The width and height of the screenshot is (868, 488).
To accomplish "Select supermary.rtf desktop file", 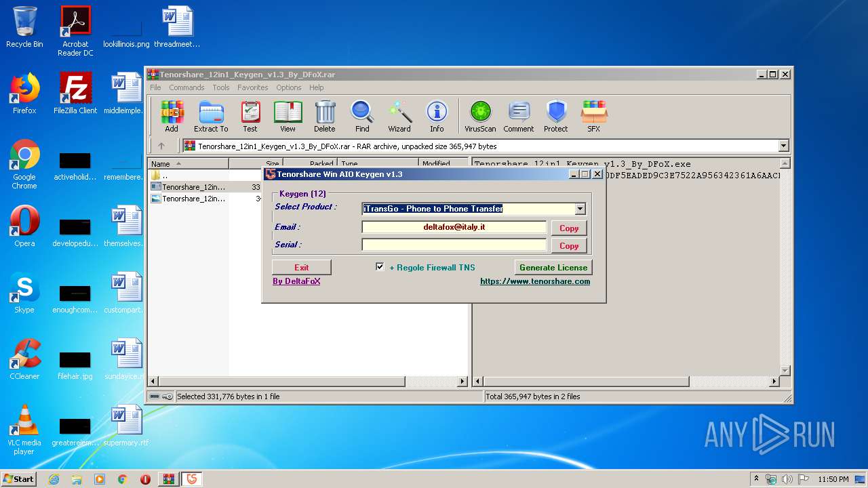I will [x=126, y=426].
